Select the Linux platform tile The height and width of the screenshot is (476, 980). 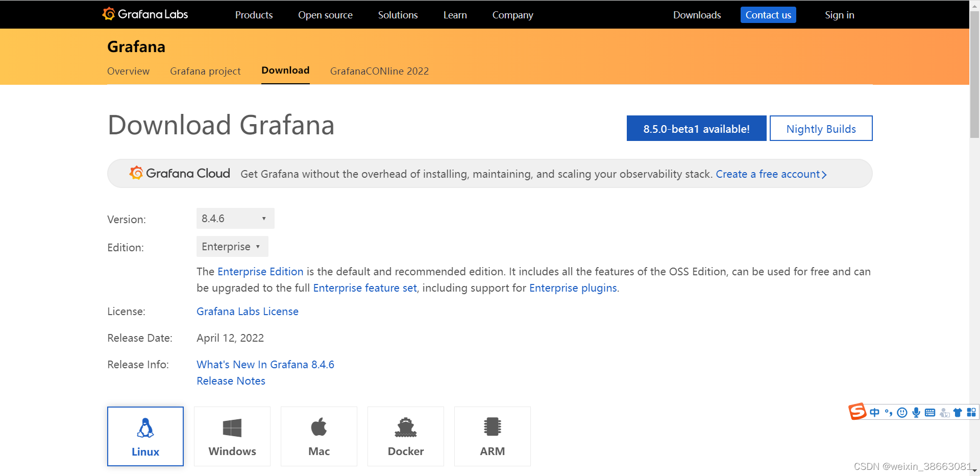[x=145, y=436]
